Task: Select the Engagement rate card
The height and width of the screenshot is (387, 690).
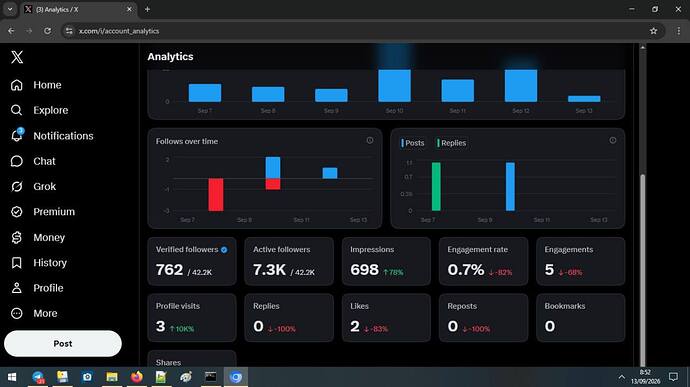Action: [484, 261]
